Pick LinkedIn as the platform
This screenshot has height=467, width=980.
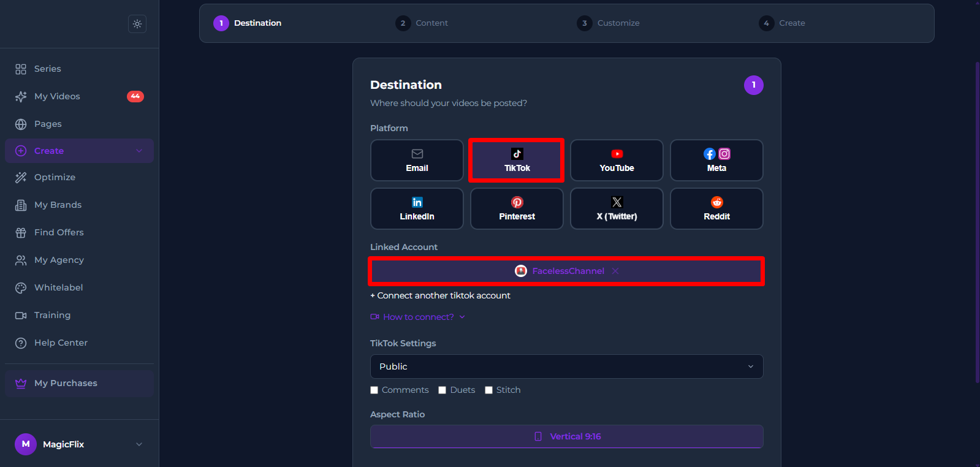click(417, 209)
